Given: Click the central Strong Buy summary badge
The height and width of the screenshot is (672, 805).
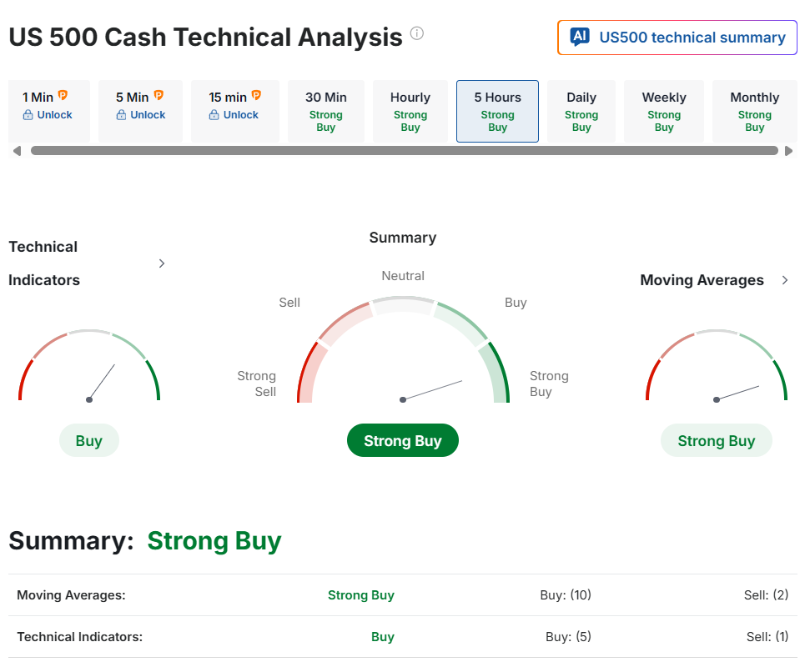Looking at the screenshot, I should tap(402, 441).
